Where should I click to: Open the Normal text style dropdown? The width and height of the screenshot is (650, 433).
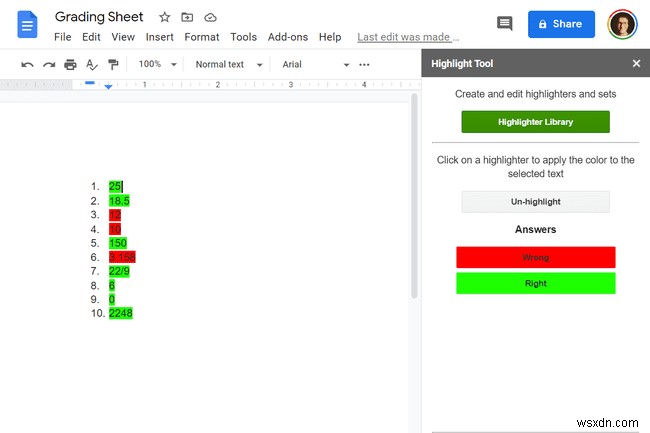click(229, 64)
